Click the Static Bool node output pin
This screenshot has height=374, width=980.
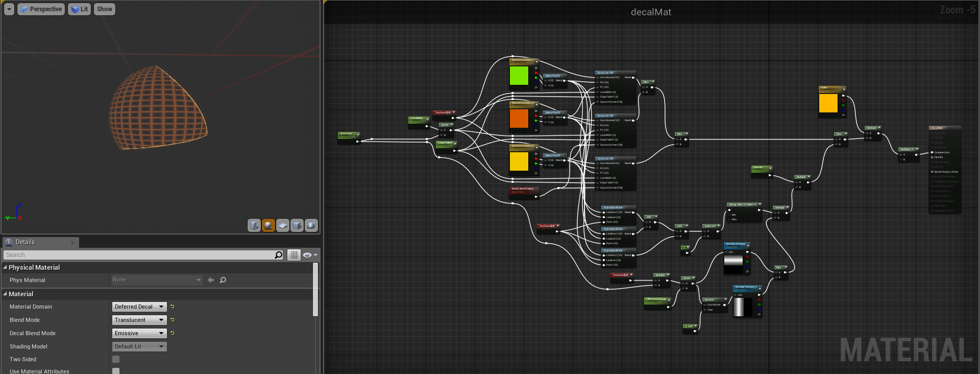coord(536,197)
